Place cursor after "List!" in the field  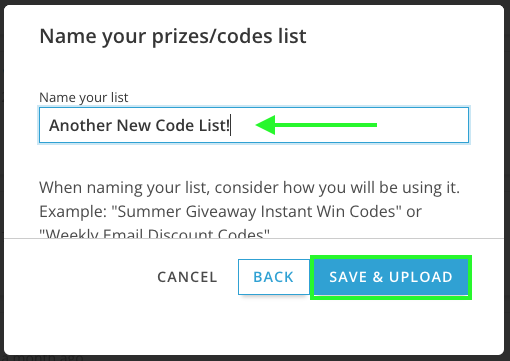[x=231, y=125]
